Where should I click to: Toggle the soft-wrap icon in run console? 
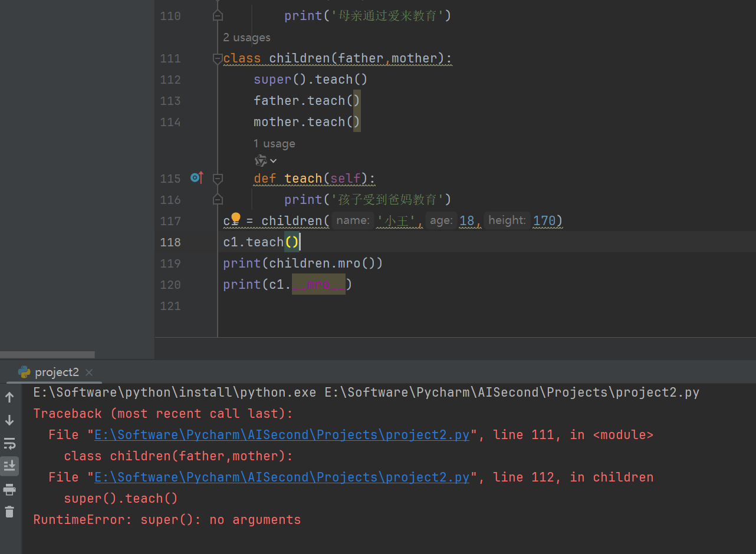coord(9,443)
